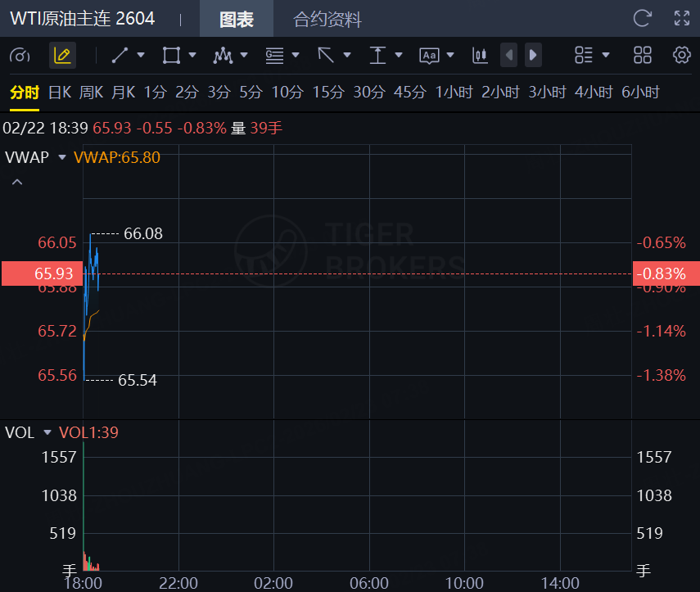
Task: Click the -0.83% change label on right axis
Action: [x=666, y=273]
